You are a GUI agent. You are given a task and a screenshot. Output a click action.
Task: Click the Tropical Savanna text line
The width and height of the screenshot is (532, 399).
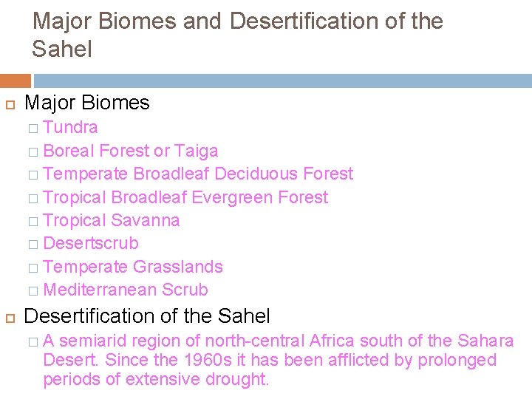pyautogui.click(x=111, y=220)
